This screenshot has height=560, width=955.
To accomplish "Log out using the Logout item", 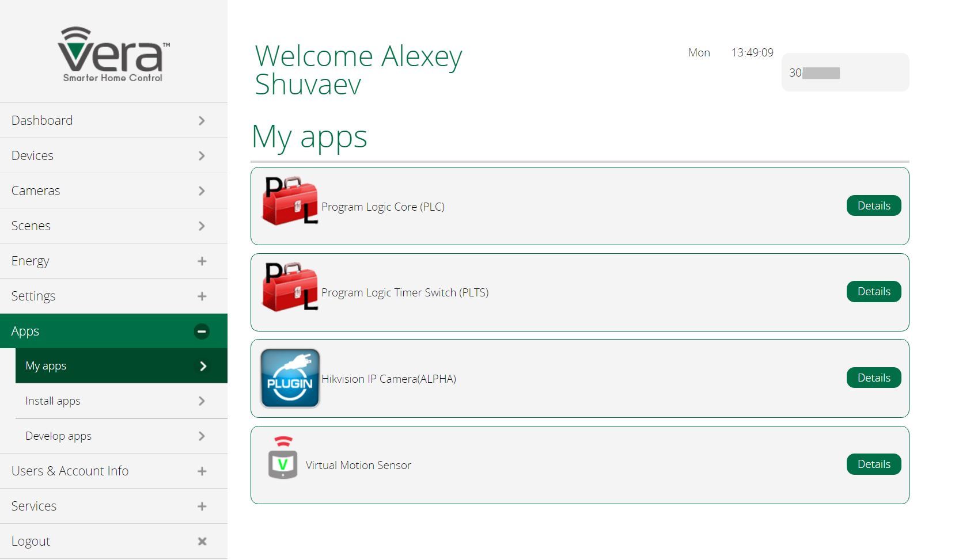I will pos(113,541).
